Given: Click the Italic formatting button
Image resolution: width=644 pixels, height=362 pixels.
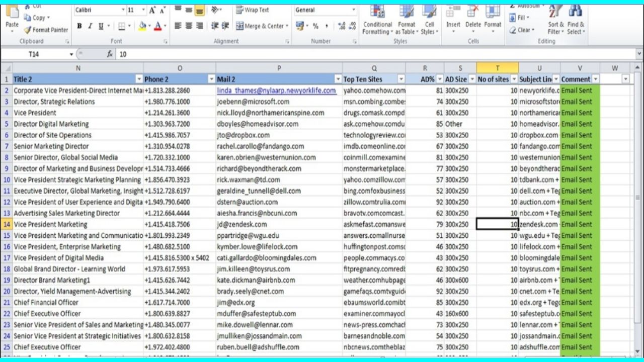Looking at the screenshot, I should 90,26.
